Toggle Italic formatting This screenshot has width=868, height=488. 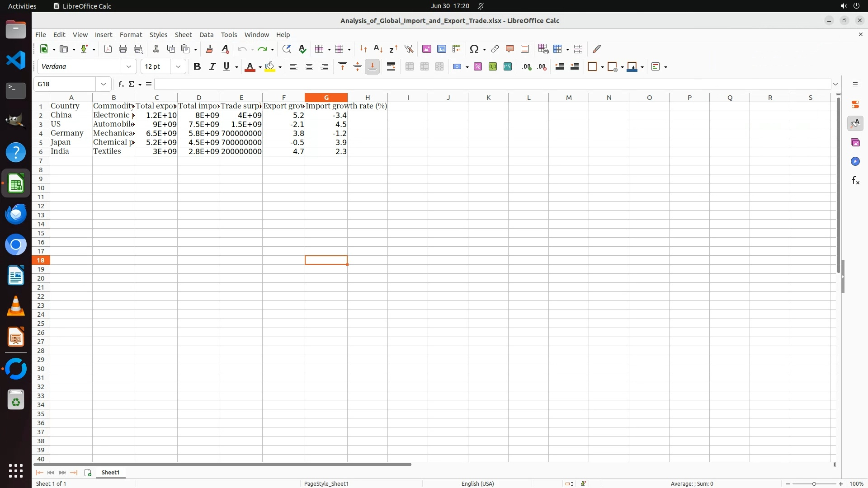click(x=212, y=67)
